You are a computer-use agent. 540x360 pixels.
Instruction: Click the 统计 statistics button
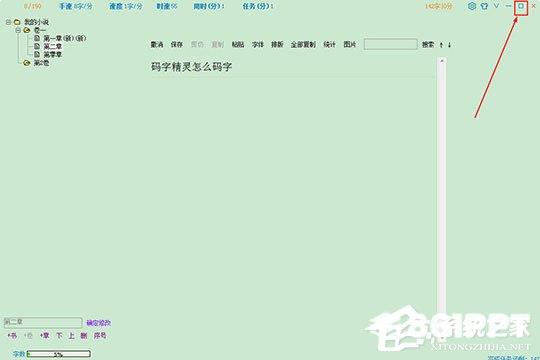click(329, 44)
